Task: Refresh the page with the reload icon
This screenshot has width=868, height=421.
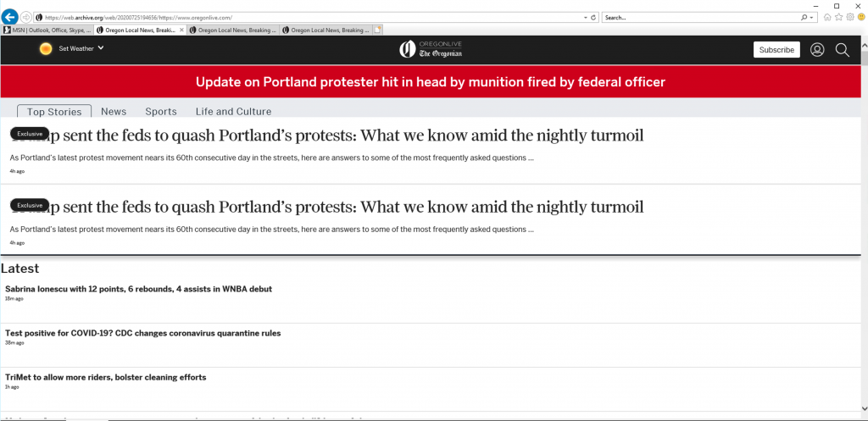Action: pos(593,18)
